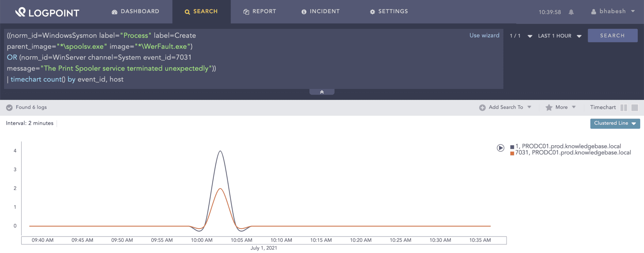The image size is (644, 253).
Task: Switch to split column Timechart layout
Action: coord(624,107)
